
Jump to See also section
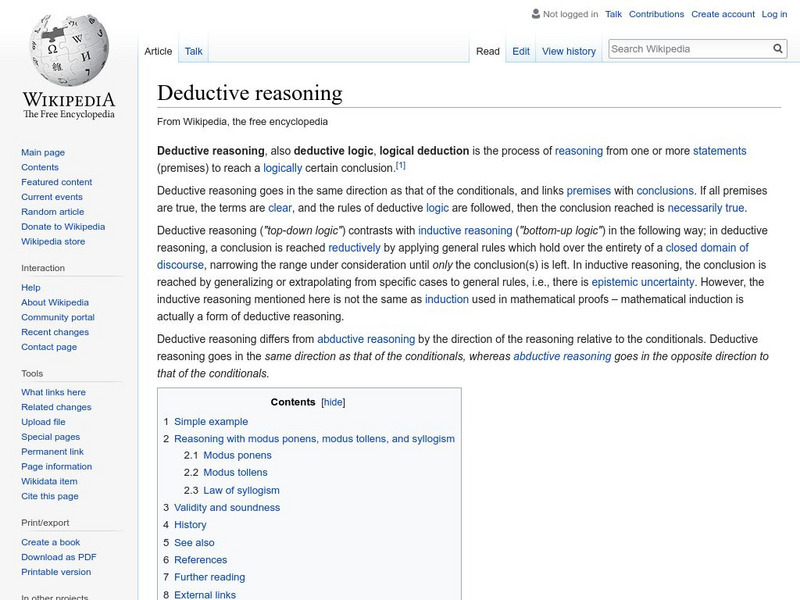(194, 542)
